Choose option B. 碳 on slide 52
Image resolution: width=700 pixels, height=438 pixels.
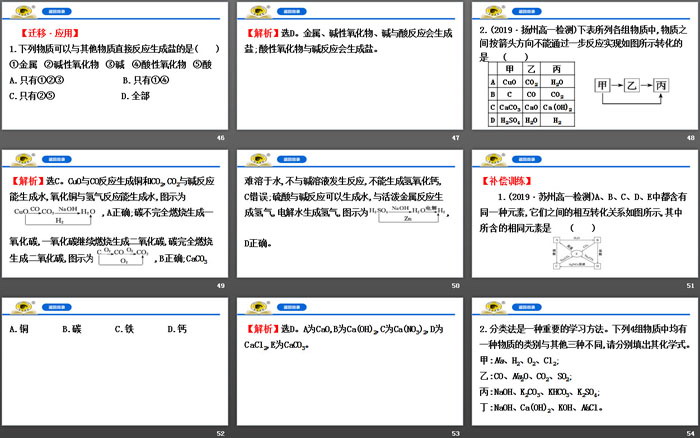click(71, 329)
